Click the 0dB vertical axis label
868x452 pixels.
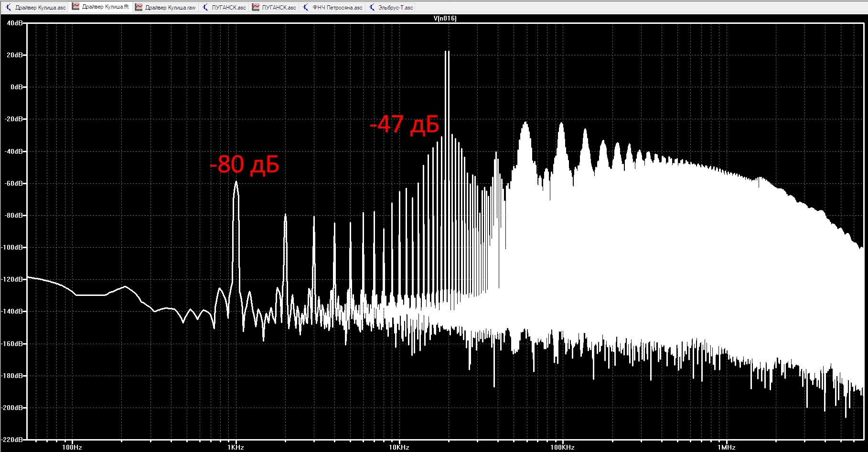pos(17,87)
